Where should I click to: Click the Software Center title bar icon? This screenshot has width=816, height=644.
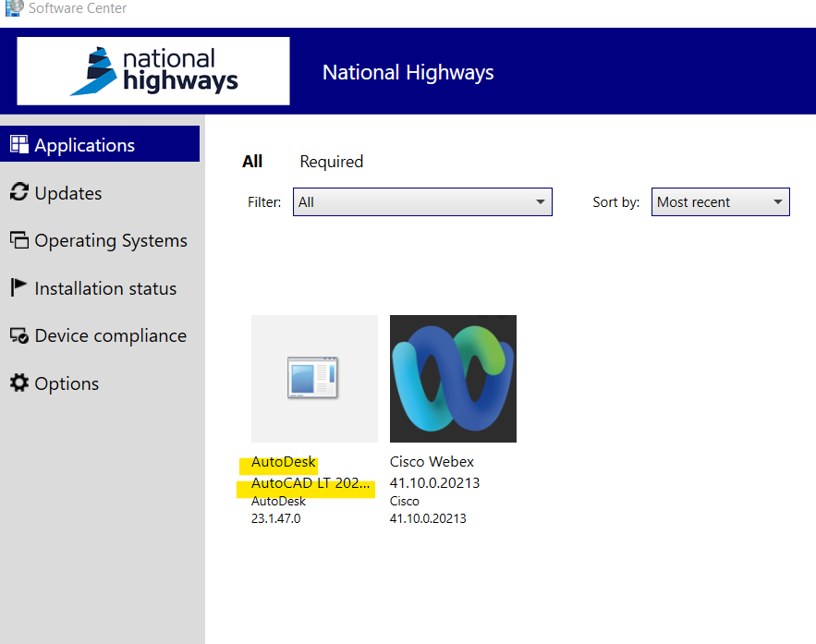[14, 9]
